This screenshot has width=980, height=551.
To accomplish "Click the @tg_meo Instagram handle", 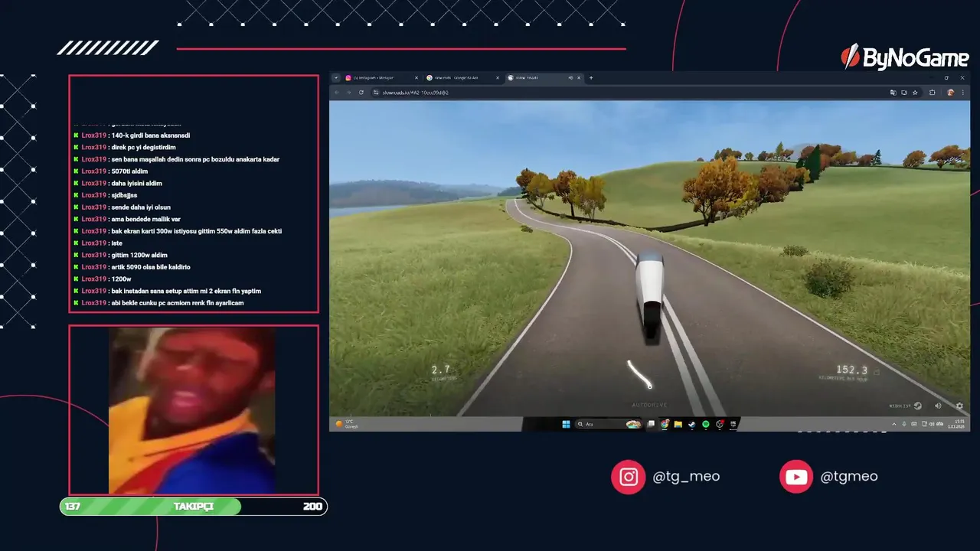I will [686, 476].
